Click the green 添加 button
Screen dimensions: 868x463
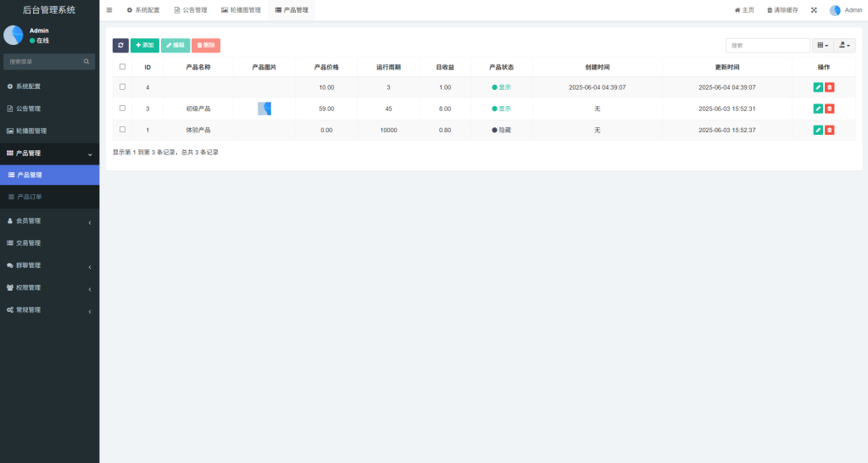(x=145, y=46)
